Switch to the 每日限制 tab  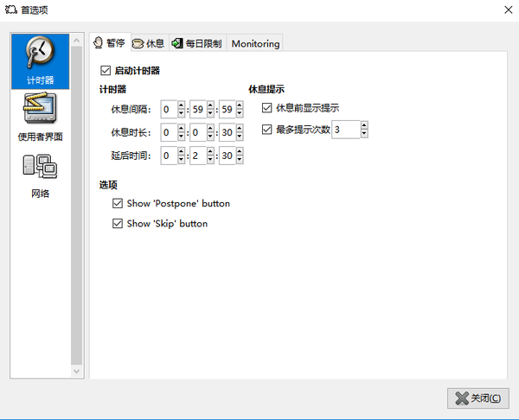[197, 44]
